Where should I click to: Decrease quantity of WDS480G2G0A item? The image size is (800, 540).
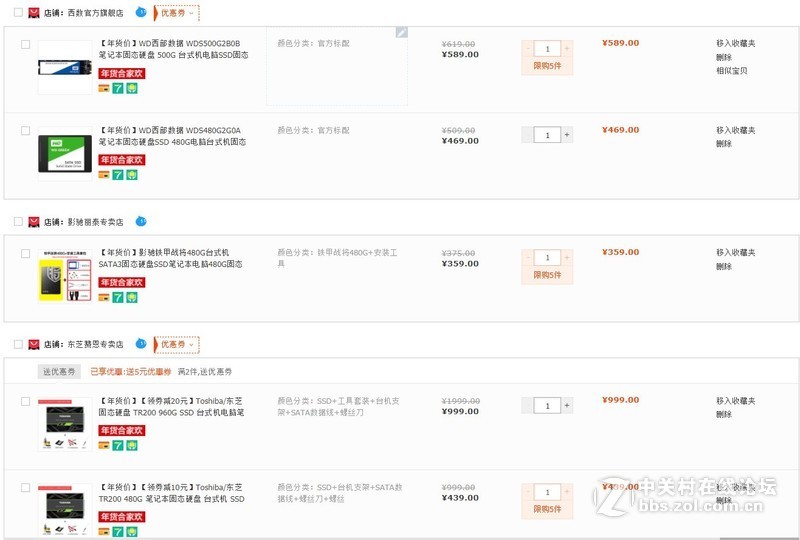coord(528,135)
